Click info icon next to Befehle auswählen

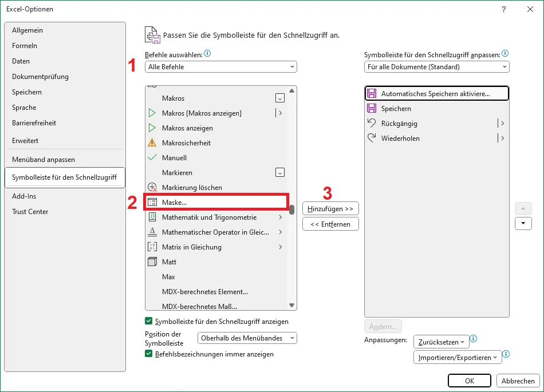point(207,54)
